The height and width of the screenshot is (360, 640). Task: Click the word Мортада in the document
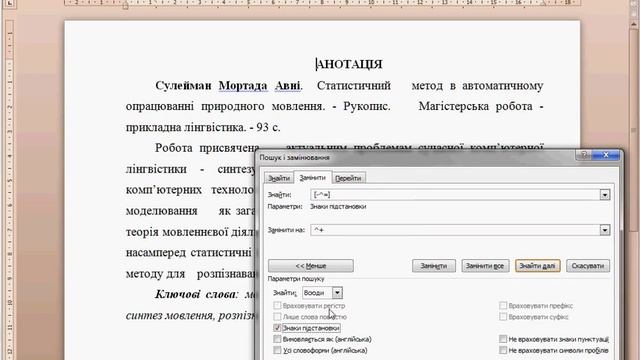point(243,86)
